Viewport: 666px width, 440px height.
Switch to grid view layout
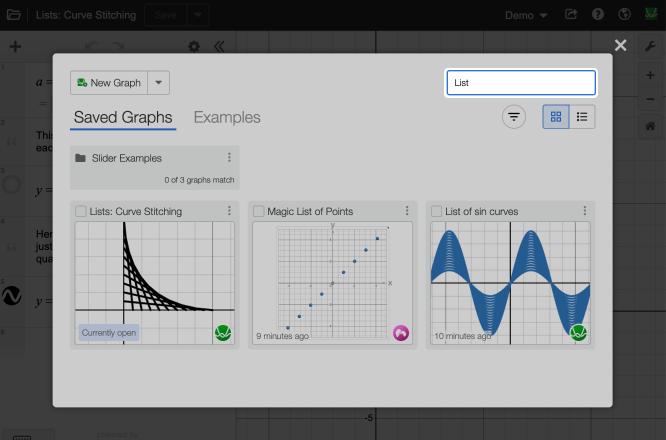(x=556, y=117)
